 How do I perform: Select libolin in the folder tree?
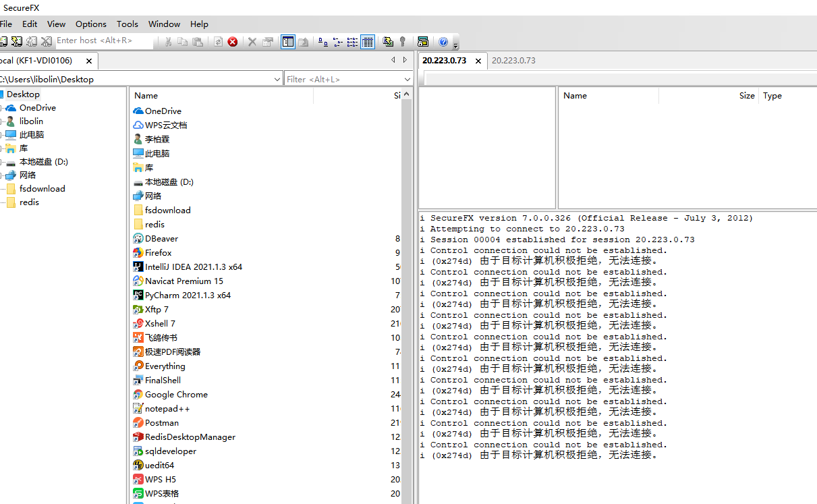(31, 121)
